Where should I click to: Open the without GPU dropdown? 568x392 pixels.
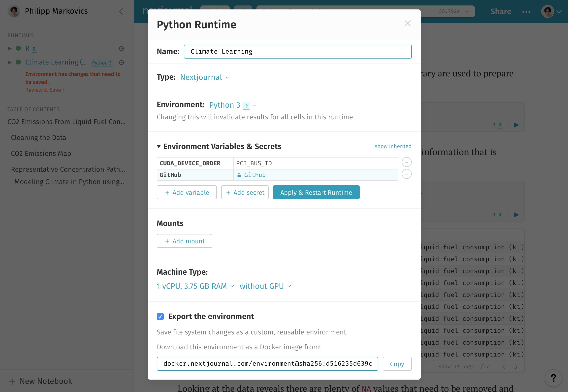pos(265,286)
